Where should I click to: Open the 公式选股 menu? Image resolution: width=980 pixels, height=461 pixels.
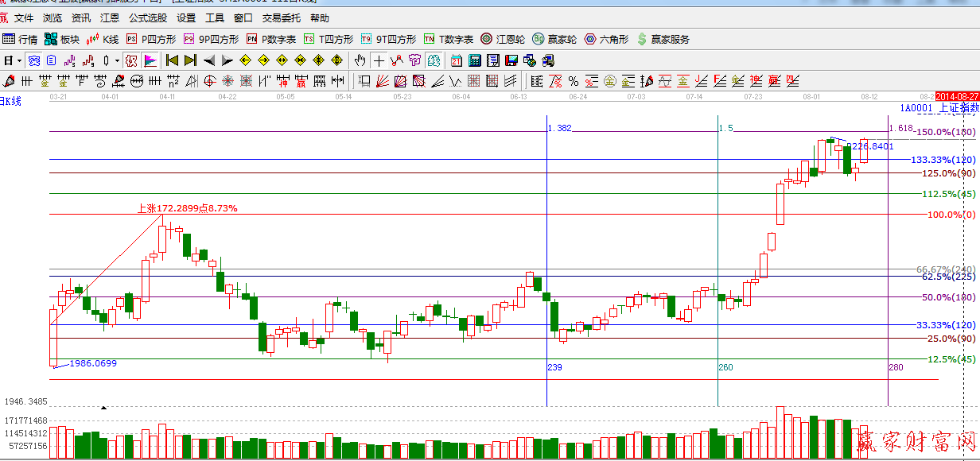pyautogui.click(x=148, y=17)
